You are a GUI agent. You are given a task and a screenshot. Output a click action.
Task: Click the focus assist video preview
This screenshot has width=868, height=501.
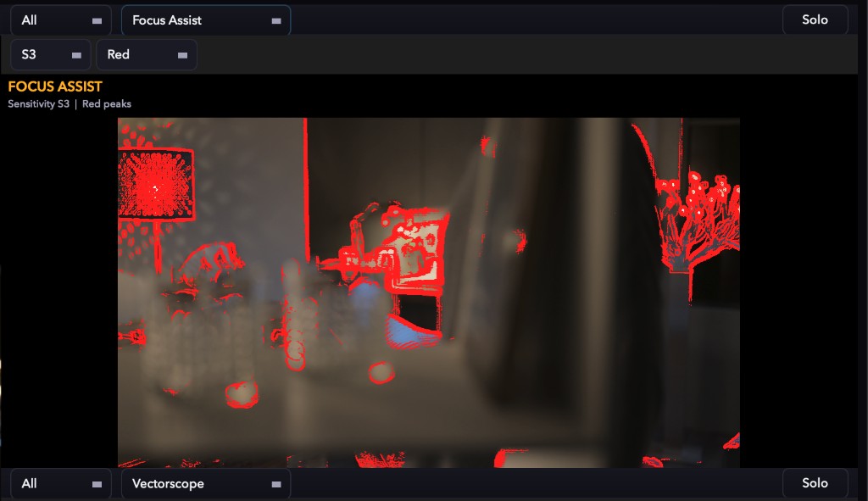pyautogui.click(x=428, y=292)
